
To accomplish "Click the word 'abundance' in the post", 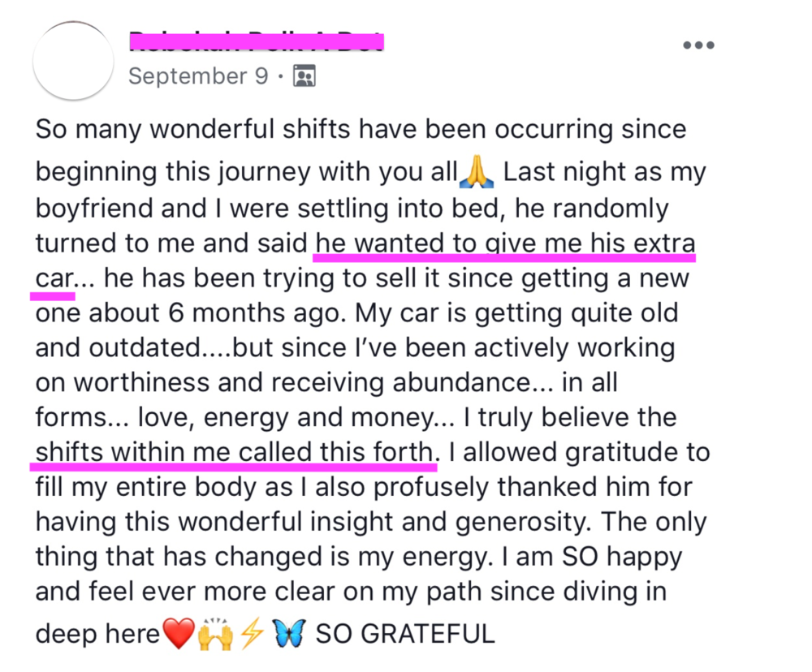I will coord(461,382).
